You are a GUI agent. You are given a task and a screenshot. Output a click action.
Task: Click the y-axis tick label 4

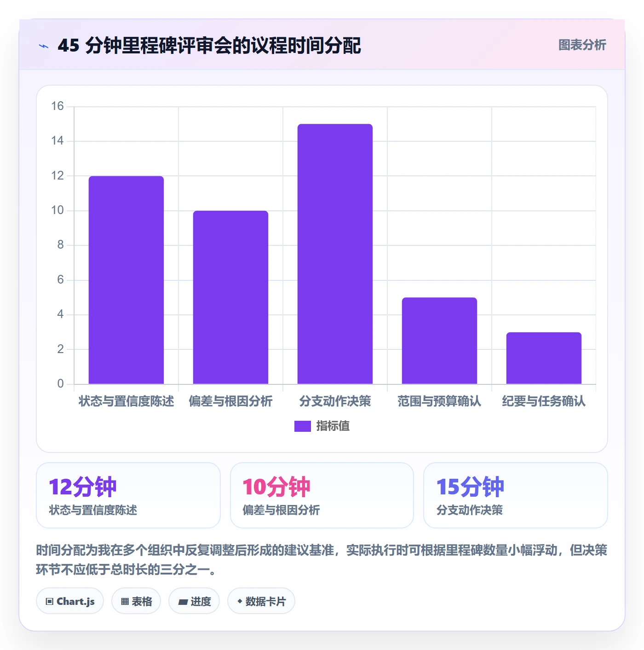coord(61,314)
